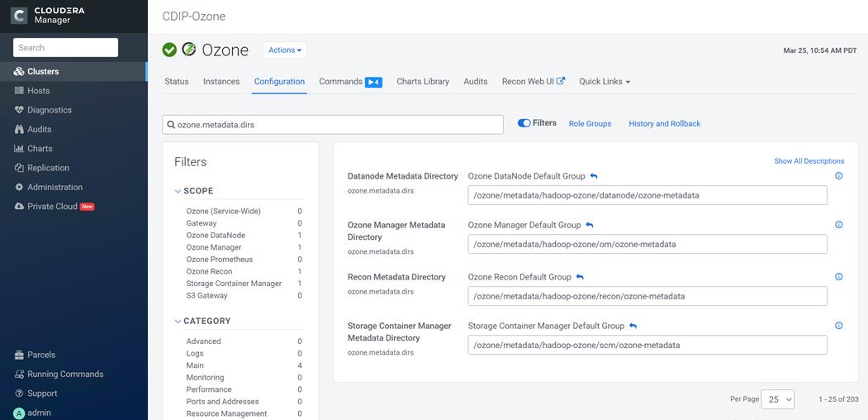Open the Charts Library tab
This screenshot has height=420, width=868.
(x=423, y=82)
